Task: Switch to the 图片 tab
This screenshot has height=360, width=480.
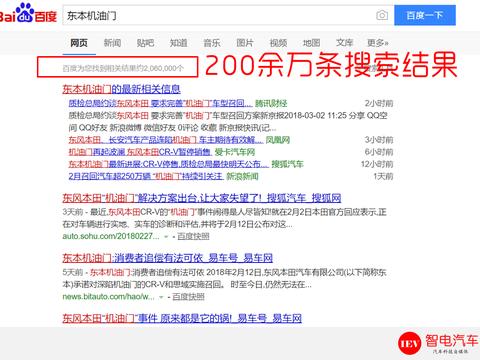Action: 245,43
